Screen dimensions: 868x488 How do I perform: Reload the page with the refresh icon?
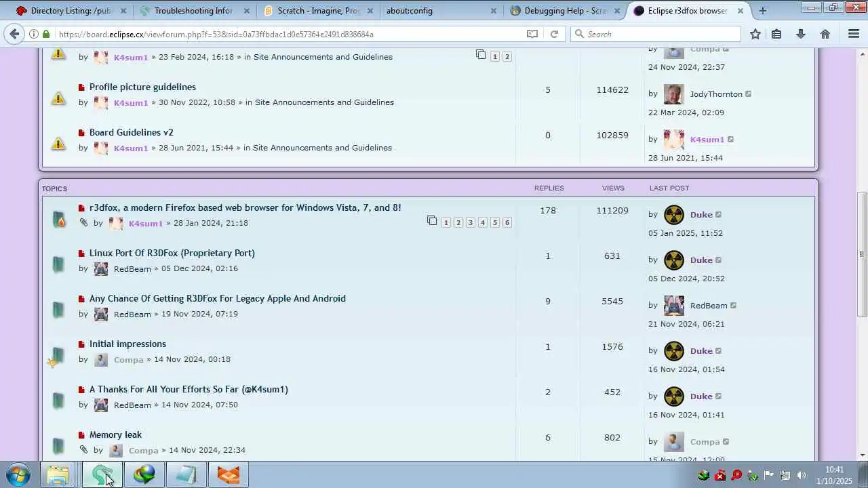[554, 34]
